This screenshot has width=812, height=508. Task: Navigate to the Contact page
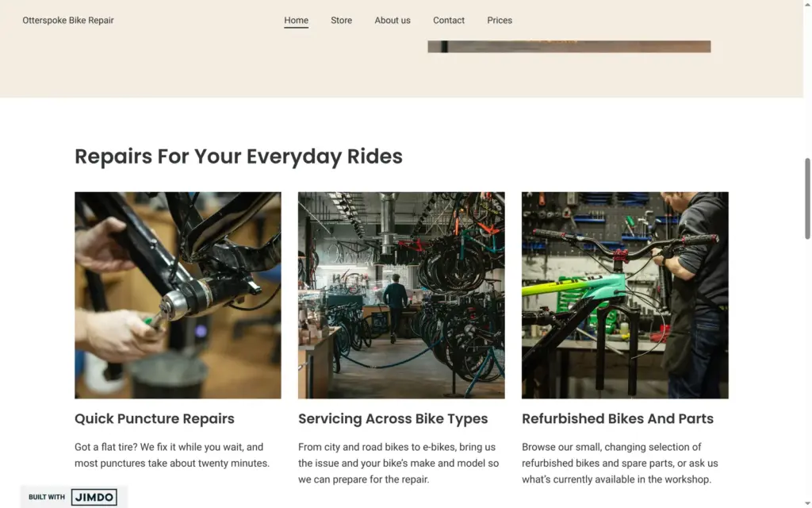[x=449, y=20]
